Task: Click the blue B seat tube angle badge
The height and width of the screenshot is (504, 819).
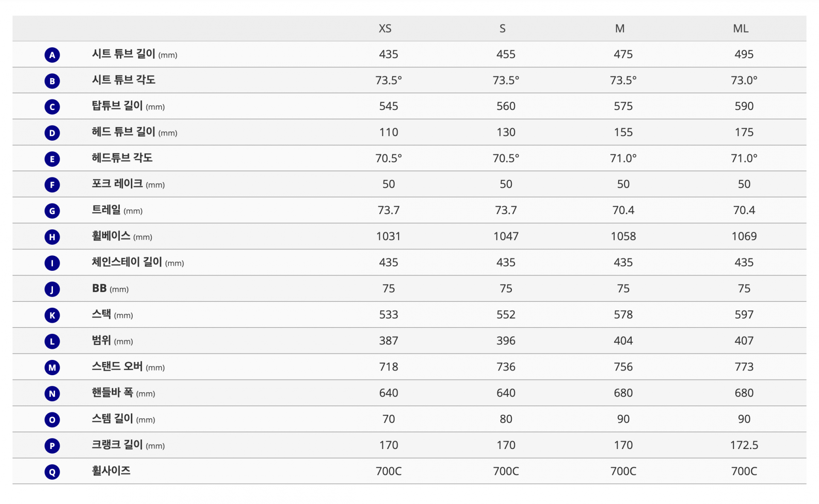Action: 52,81
